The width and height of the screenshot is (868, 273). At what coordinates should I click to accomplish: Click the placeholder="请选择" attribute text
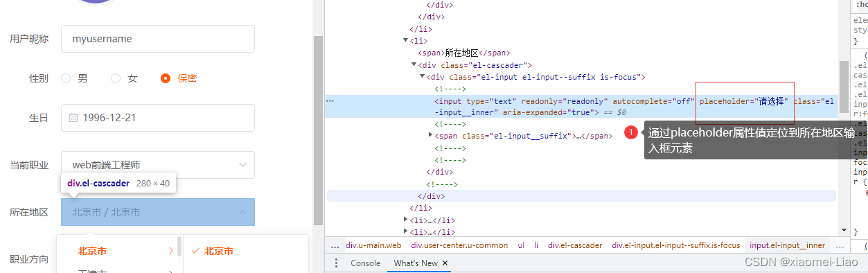(744, 100)
